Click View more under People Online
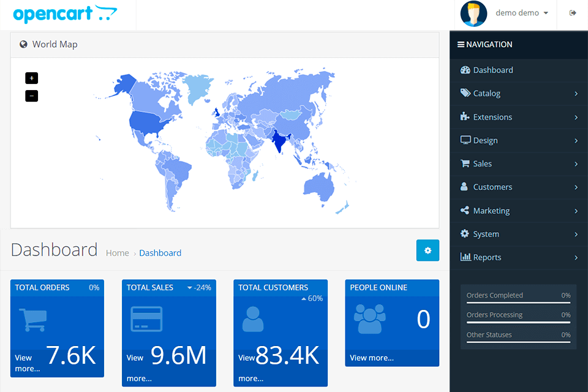588x392 pixels. coord(372,358)
